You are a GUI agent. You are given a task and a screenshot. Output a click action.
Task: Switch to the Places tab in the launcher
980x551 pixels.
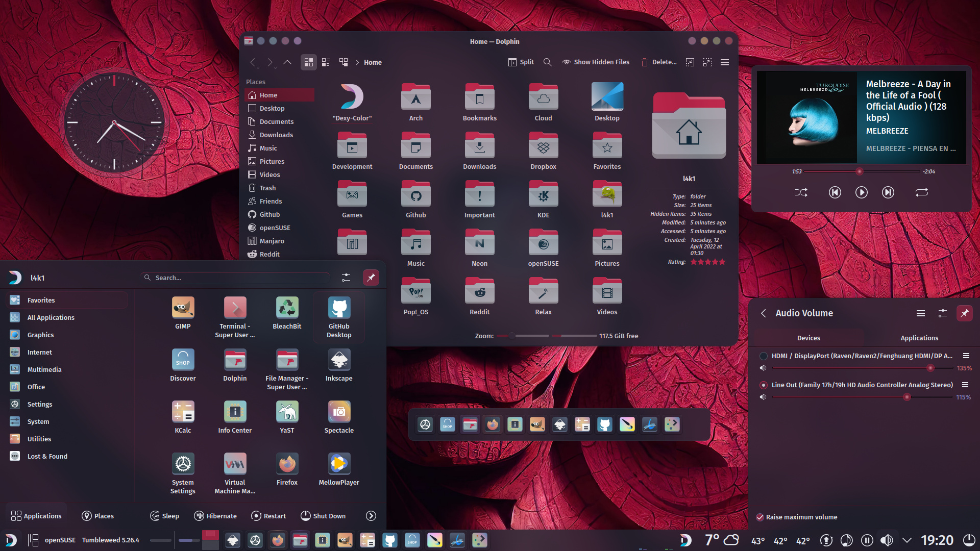point(97,516)
